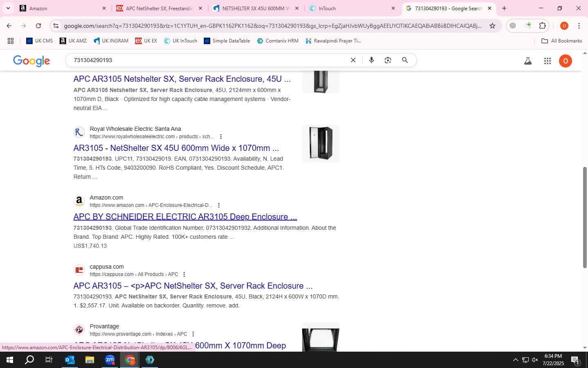Open Chrome three-dot menu

tap(579, 26)
